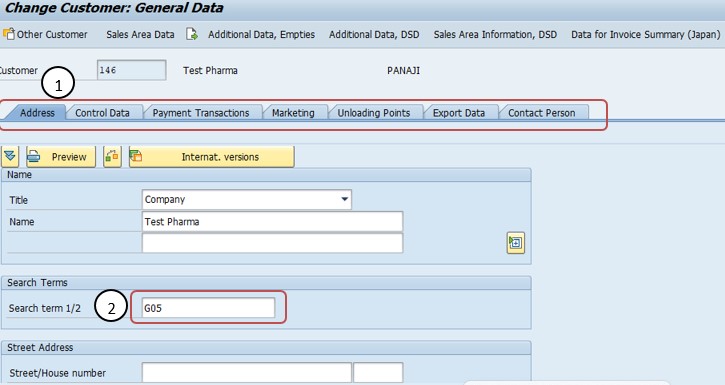This screenshot has width=725, height=385.
Task: Click the document icon before Additional Data, Empties
Action: point(192,34)
